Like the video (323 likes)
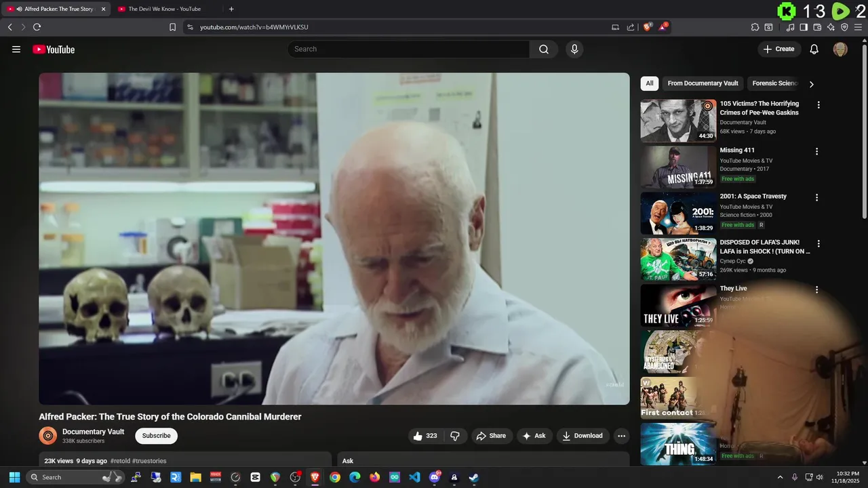Image resolution: width=868 pixels, height=488 pixels. click(425, 436)
